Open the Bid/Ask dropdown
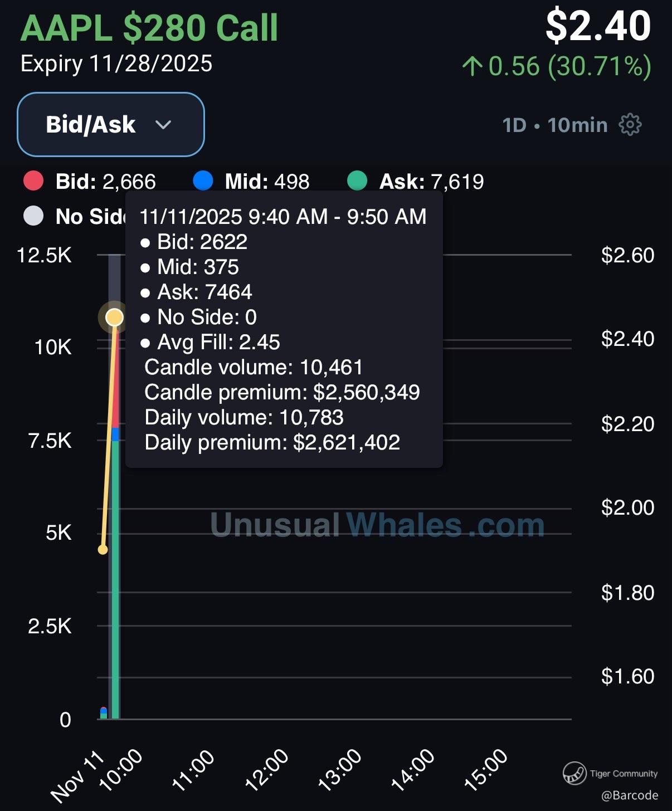Screen dimensions: 672x811 [110, 124]
